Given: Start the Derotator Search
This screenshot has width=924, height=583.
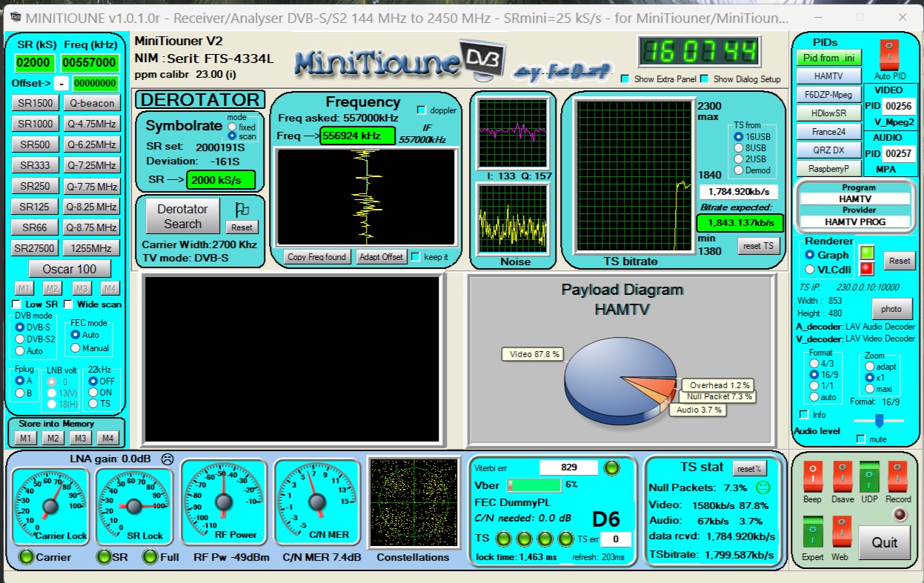Looking at the screenshot, I should click(182, 217).
